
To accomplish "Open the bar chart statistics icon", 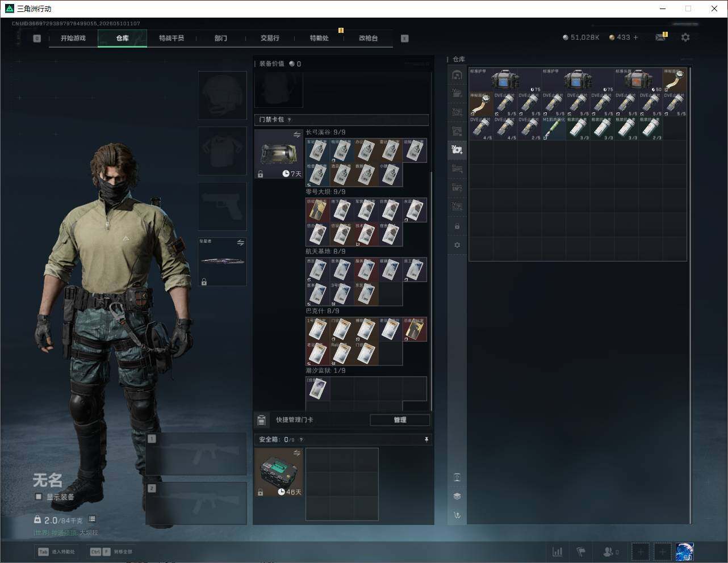I will (x=558, y=552).
